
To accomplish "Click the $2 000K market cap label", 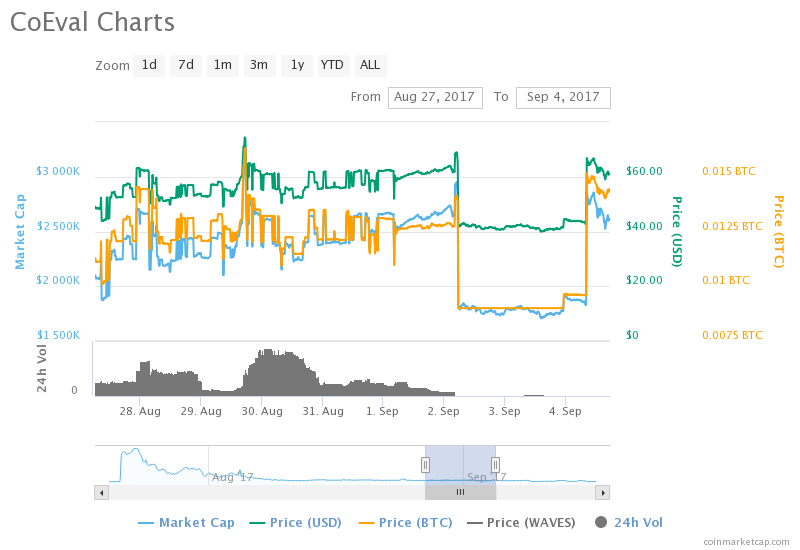I will pos(58,280).
